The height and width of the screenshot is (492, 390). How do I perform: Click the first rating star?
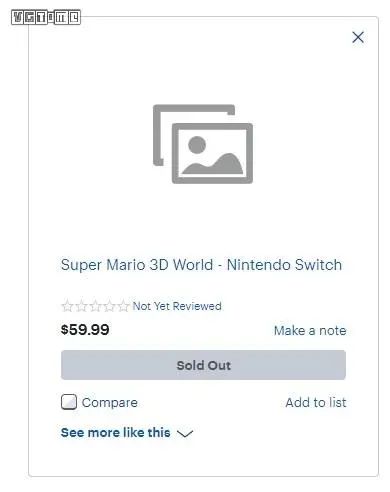tap(68, 306)
